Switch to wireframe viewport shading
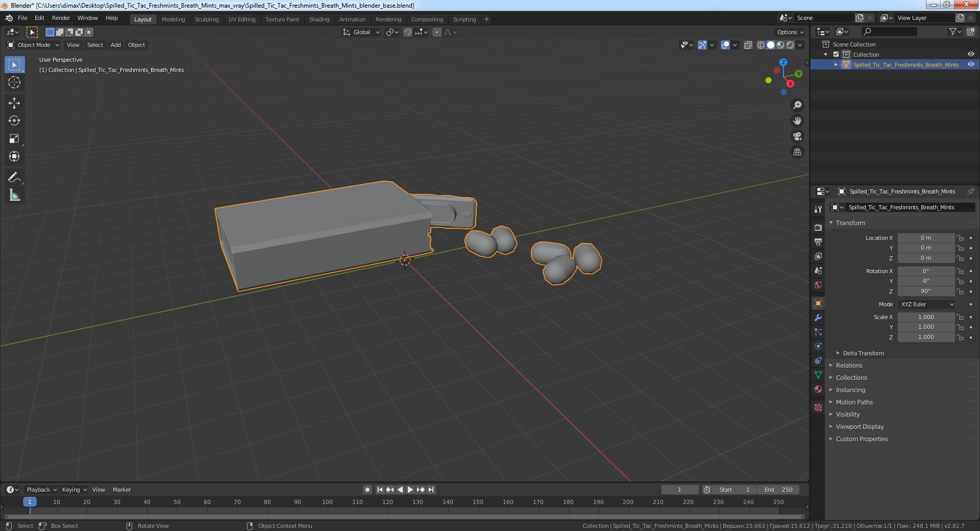The height and width of the screenshot is (531, 980). (761, 45)
